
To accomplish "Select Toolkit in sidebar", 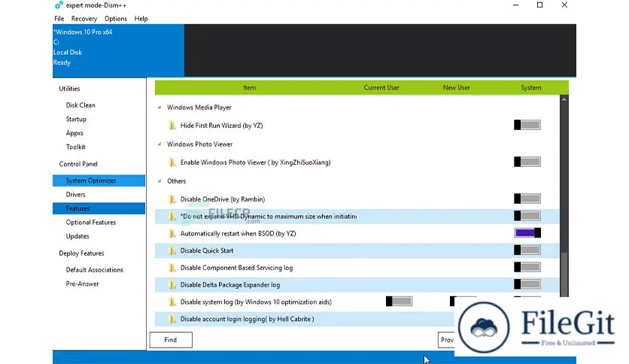I will [x=76, y=147].
